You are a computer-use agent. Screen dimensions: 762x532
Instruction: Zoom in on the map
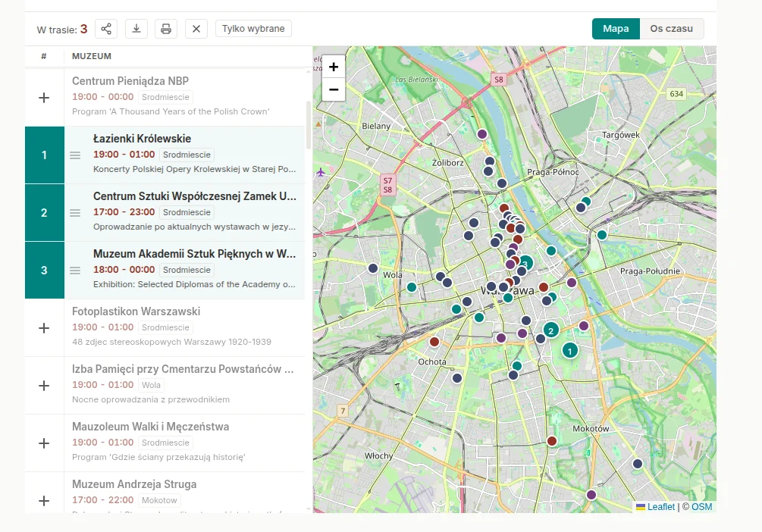pos(333,67)
